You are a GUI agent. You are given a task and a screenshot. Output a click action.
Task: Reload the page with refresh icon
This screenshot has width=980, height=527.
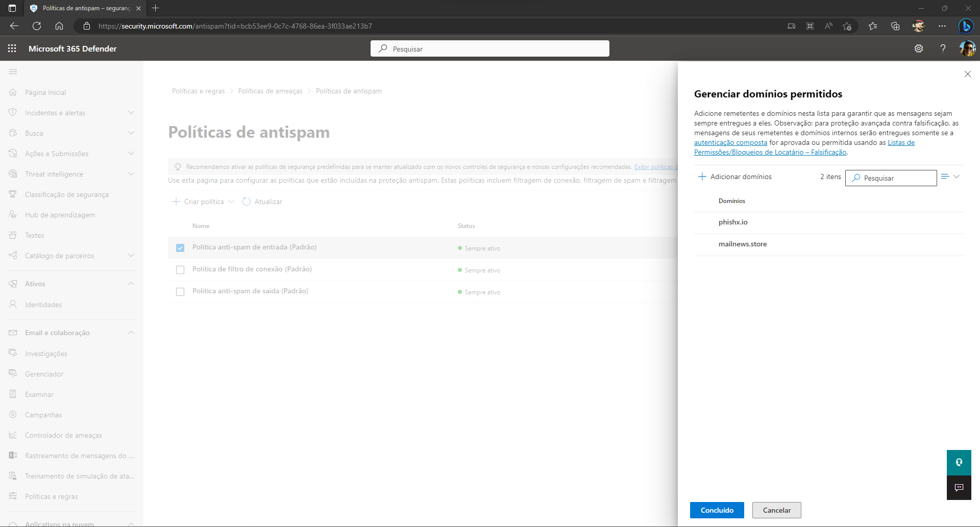pyautogui.click(x=37, y=26)
